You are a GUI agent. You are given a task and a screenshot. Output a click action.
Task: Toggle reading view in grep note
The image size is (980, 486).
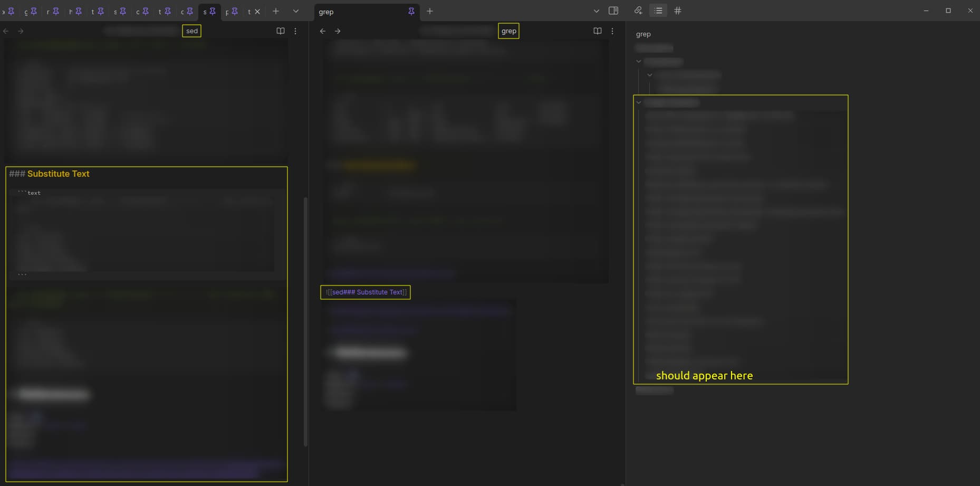(x=598, y=31)
